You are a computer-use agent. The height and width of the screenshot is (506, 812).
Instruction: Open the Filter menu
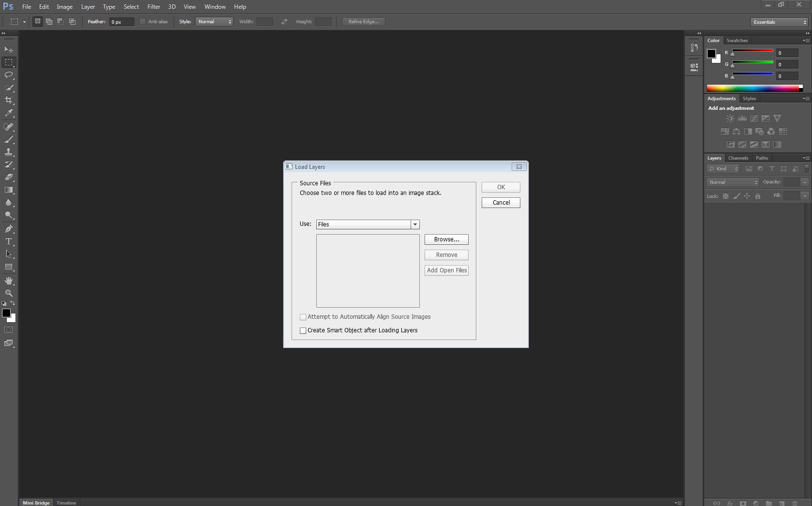click(x=153, y=7)
